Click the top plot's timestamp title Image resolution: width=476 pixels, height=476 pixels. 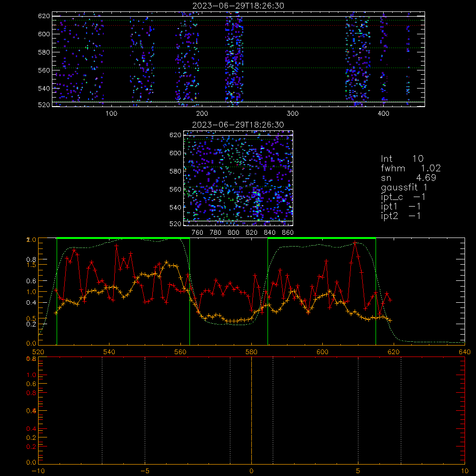[238, 5]
